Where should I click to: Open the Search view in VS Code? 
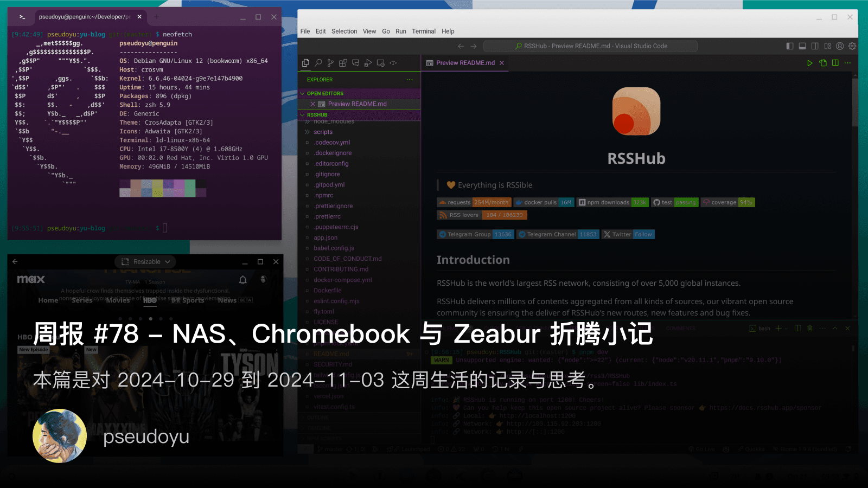pyautogui.click(x=318, y=63)
